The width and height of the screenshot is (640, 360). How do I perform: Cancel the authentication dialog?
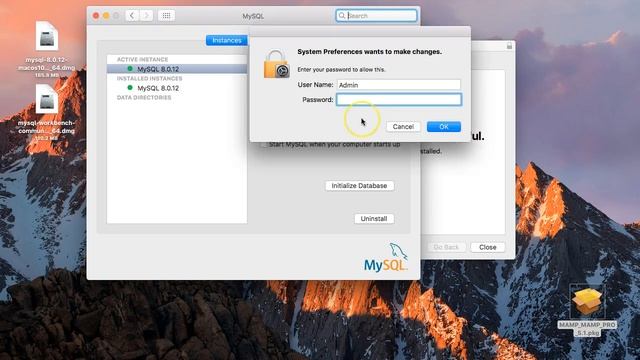coord(403,127)
